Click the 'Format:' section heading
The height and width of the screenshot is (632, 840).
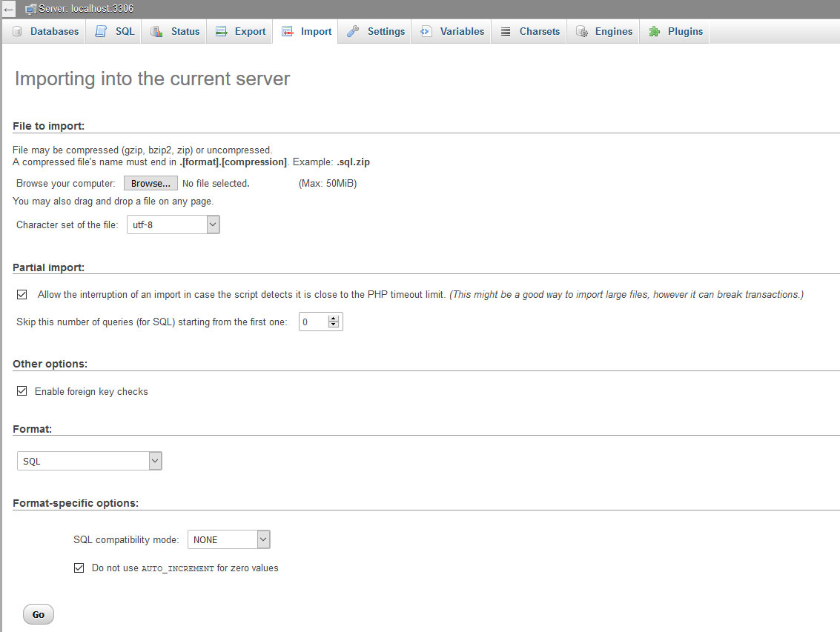point(32,429)
